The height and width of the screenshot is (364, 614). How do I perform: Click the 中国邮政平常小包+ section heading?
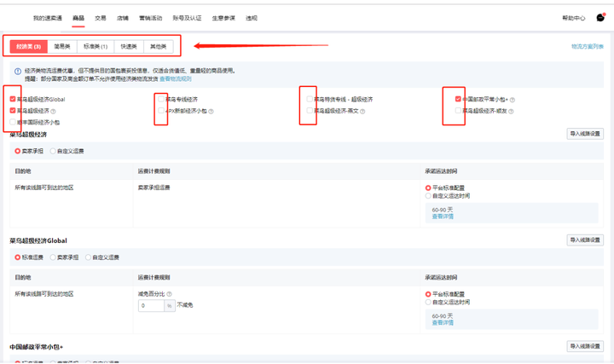point(37,347)
